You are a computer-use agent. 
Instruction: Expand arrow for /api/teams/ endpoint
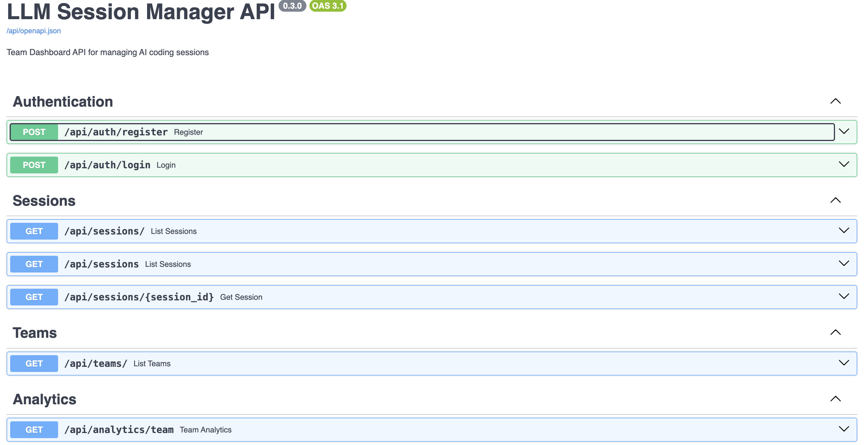point(844,363)
